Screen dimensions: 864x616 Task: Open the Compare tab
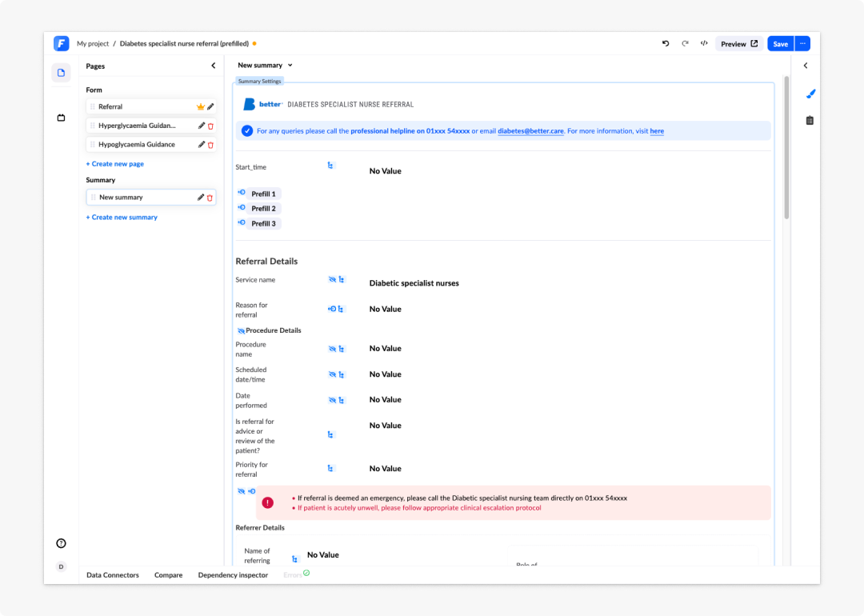tap(168, 574)
